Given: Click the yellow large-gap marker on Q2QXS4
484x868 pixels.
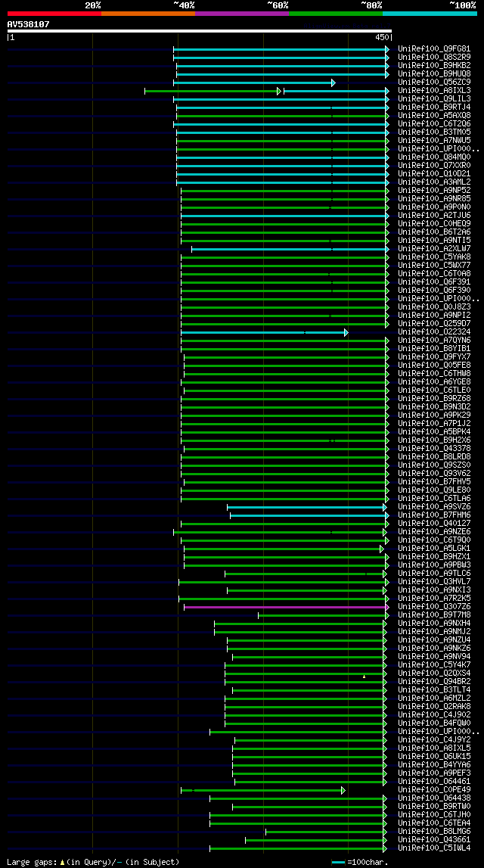Looking at the screenshot, I should (x=364, y=677).
